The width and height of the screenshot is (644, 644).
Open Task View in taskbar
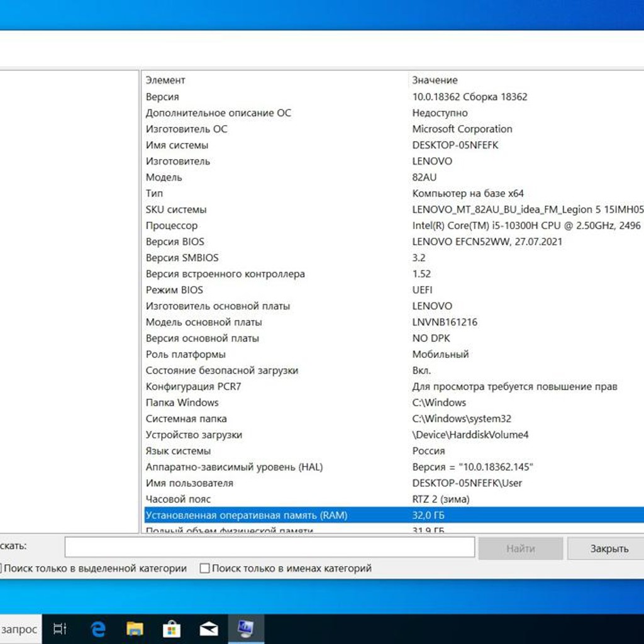click(60, 629)
